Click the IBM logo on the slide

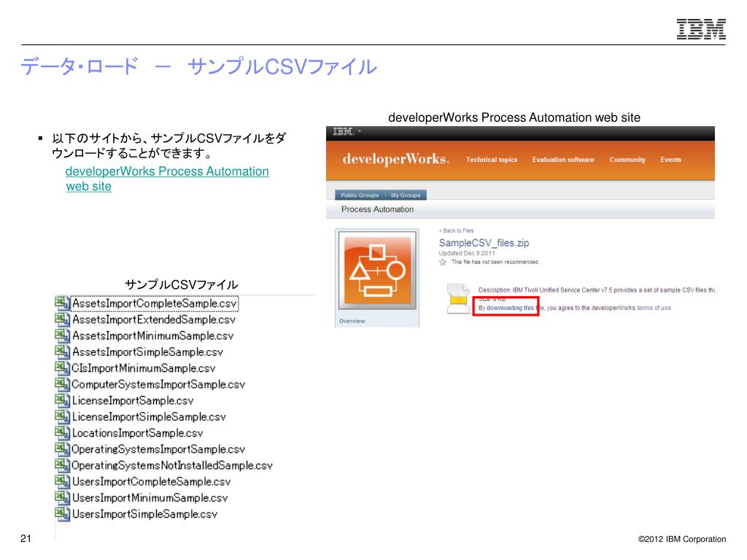pyautogui.click(x=701, y=29)
